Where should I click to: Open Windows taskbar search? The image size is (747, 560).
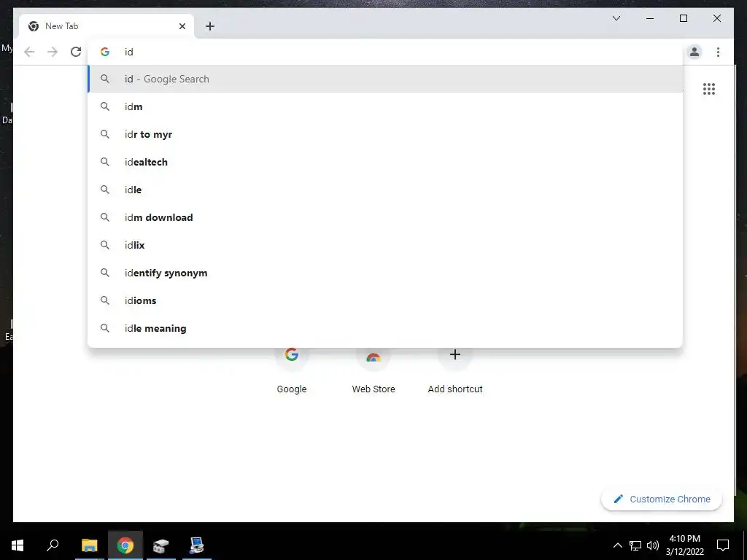pos(53,545)
